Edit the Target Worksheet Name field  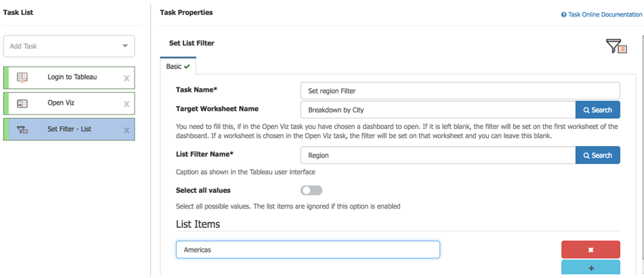pos(438,110)
